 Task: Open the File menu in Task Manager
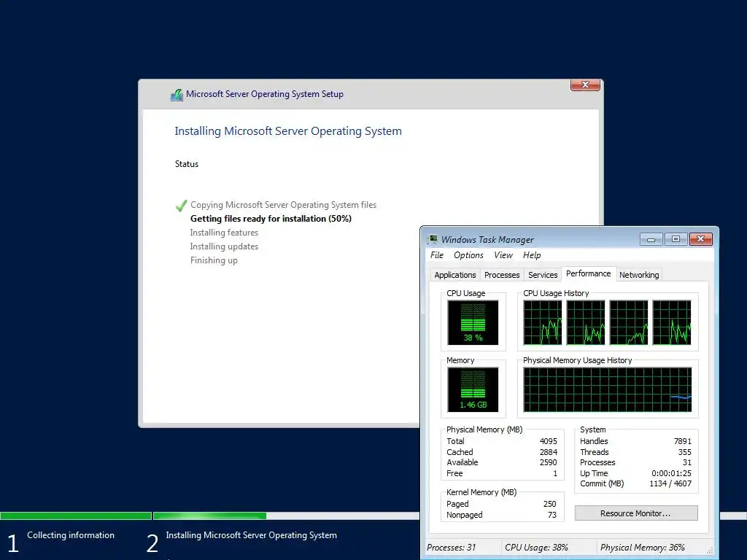pos(436,255)
